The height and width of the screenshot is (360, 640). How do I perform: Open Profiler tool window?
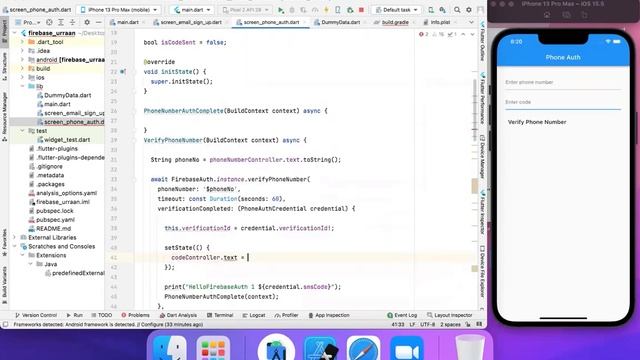pyautogui.click(x=287, y=315)
